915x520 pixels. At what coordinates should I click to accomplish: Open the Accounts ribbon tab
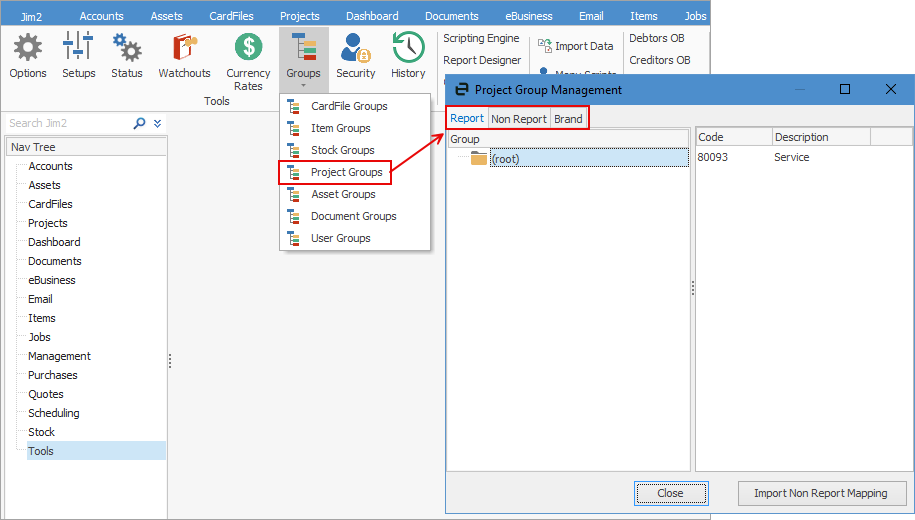point(102,16)
